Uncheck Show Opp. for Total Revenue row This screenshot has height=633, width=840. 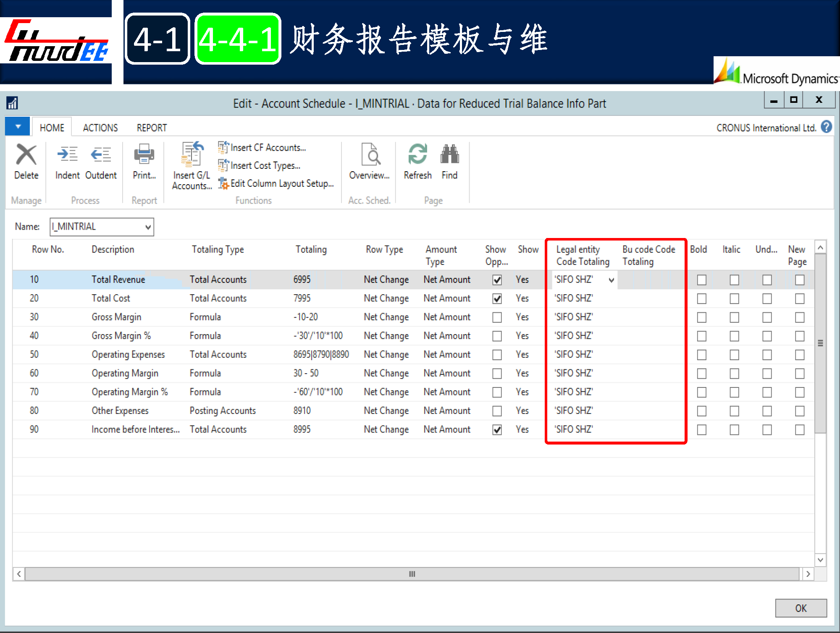point(497,280)
